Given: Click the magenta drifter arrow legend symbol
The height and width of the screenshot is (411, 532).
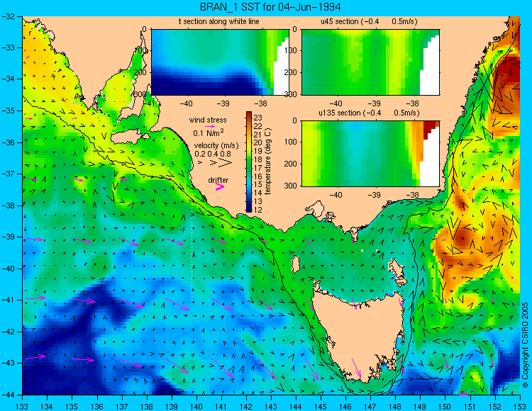Looking at the screenshot, I should [220, 187].
